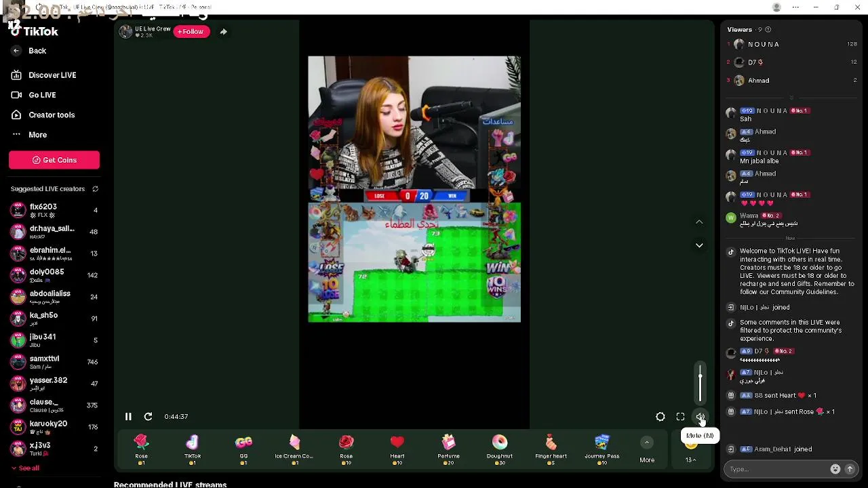Open karuoky20 suggested live stream
Viewport: 868px width, 488px height.
(x=54, y=427)
